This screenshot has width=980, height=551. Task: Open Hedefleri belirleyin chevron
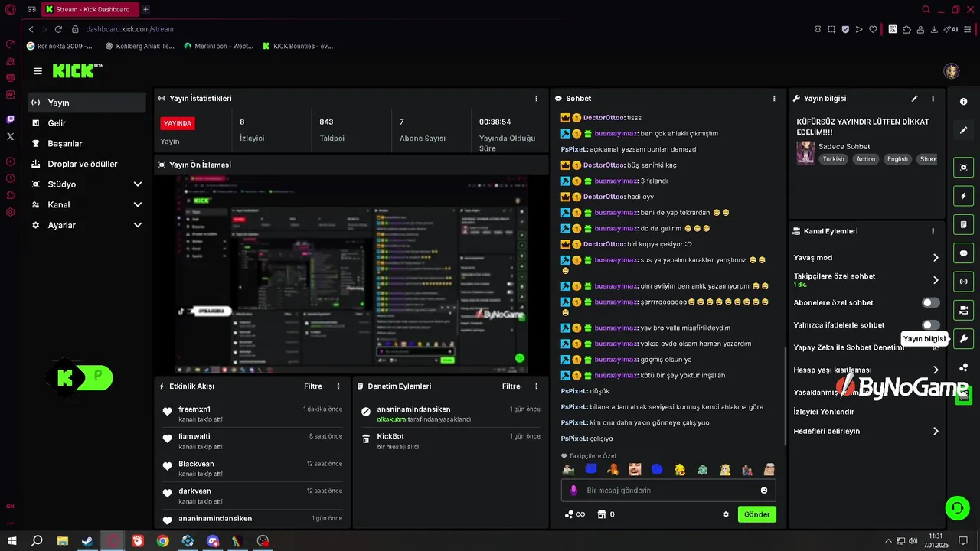coord(936,432)
